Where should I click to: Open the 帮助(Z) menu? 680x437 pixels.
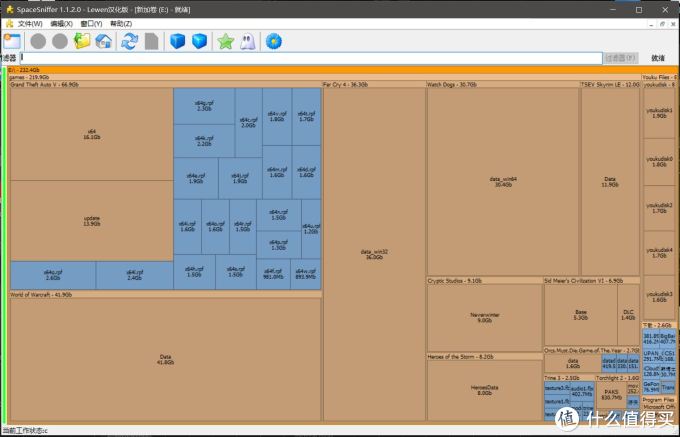[121, 24]
